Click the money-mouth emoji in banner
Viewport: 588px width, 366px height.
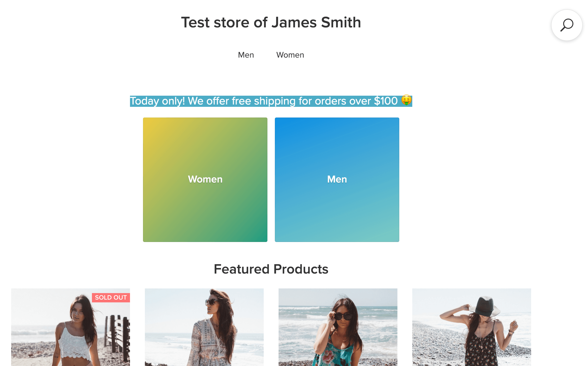[406, 100]
